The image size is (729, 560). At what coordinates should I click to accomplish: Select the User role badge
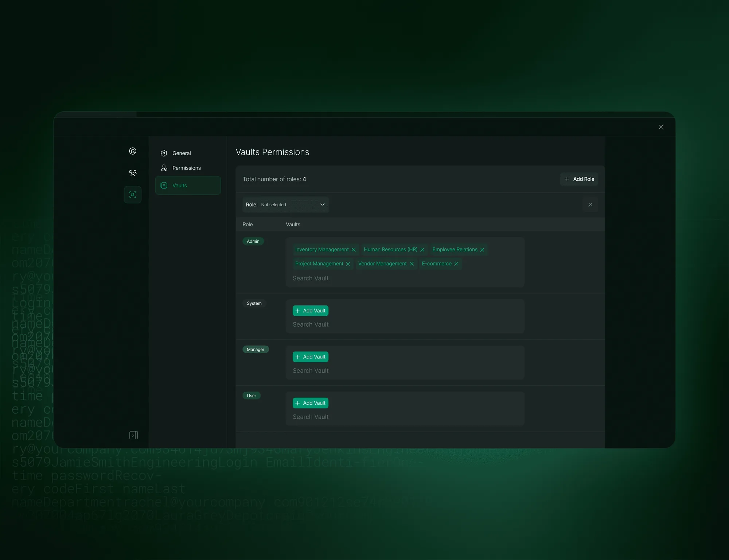coord(252,396)
